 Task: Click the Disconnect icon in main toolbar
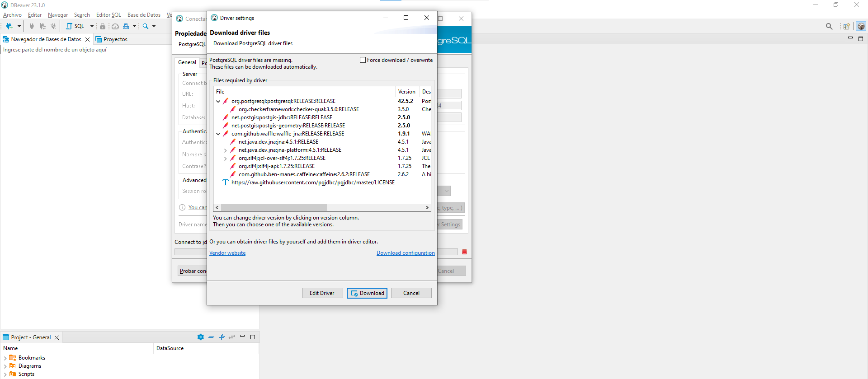pyautogui.click(x=53, y=26)
